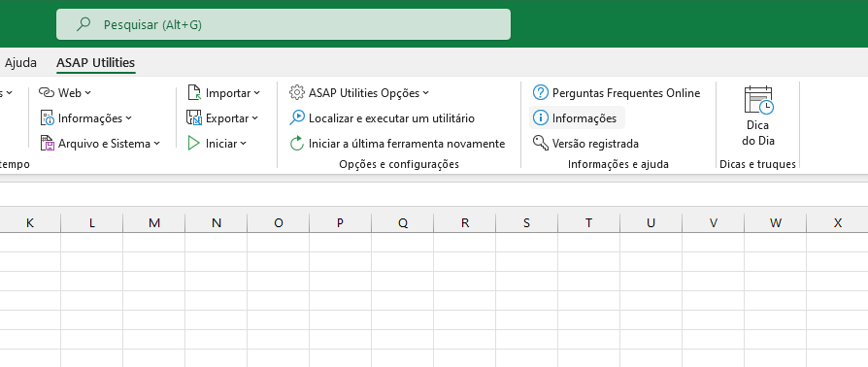Select column V header
The height and width of the screenshot is (367, 868).
[x=714, y=222]
